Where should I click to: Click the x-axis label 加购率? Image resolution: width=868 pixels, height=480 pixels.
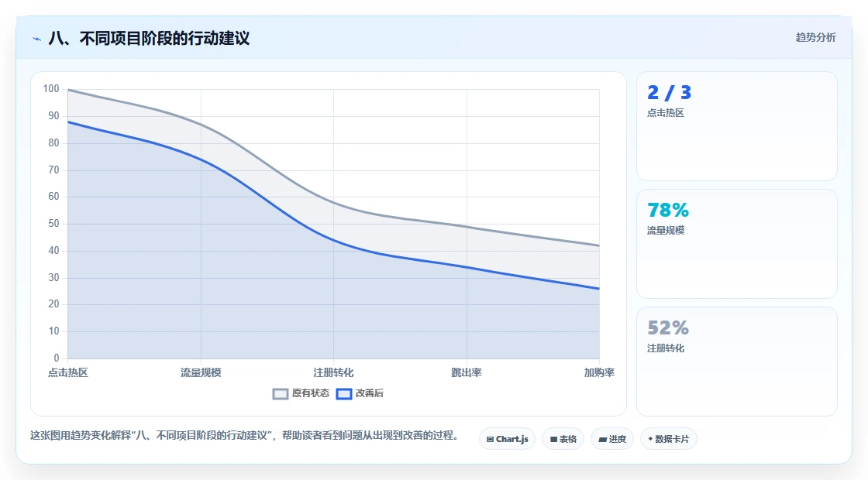pyautogui.click(x=599, y=372)
